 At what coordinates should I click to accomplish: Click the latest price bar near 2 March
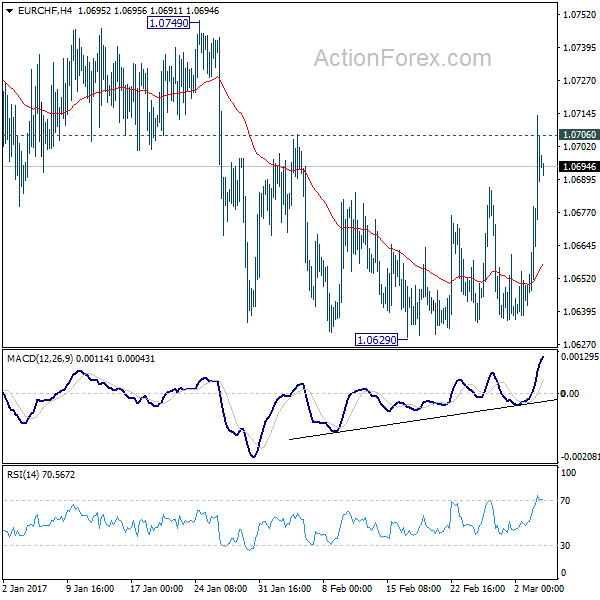(543, 170)
